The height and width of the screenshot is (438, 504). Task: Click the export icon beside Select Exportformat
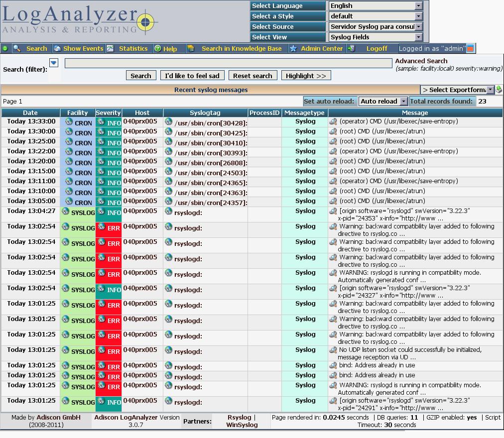tap(499, 90)
